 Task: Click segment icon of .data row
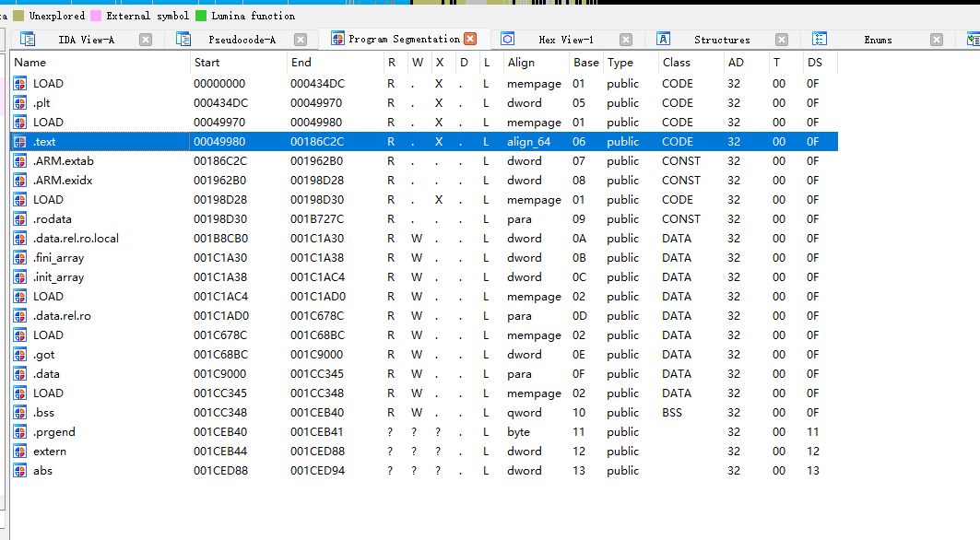tap(20, 374)
